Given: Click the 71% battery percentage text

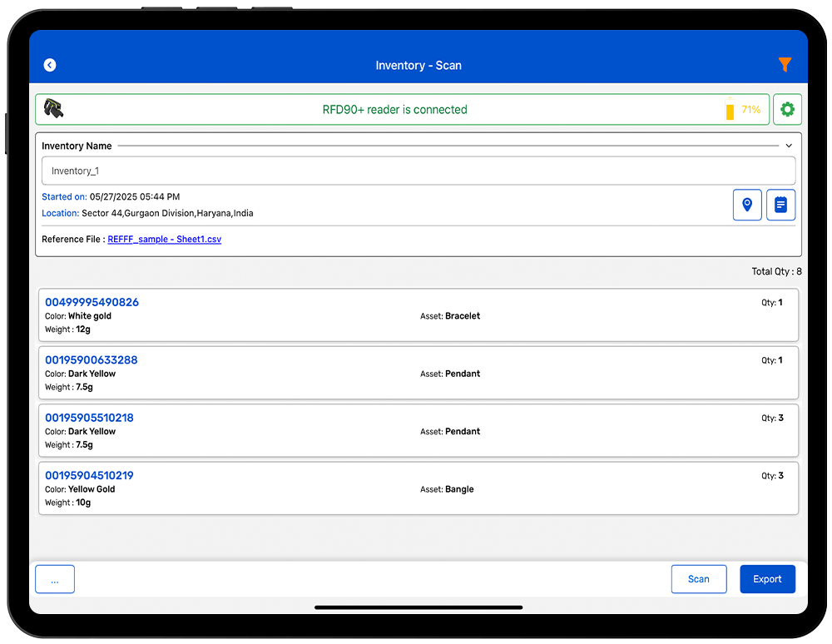Looking at the screenshot, I should [x=750, y=110].
